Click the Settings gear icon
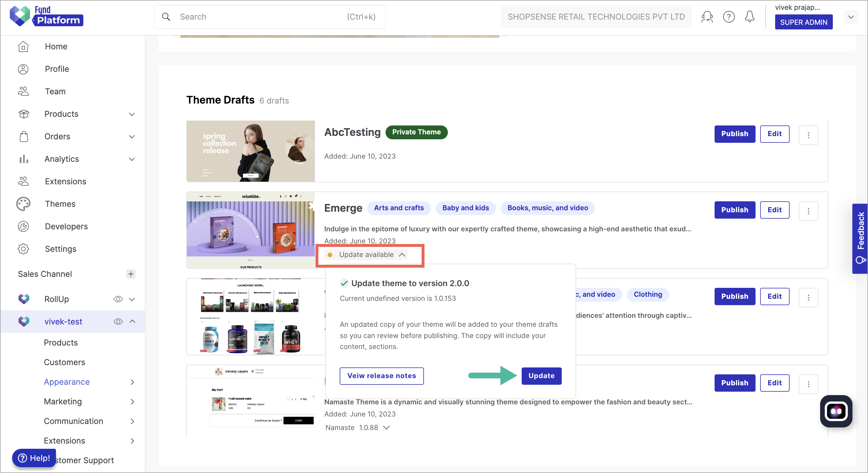The image size is (868, 473). (x=23, y=249)
